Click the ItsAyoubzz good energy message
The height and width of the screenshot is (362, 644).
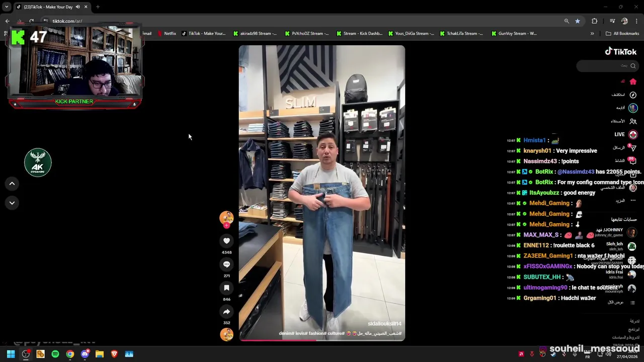coord(551,193)
